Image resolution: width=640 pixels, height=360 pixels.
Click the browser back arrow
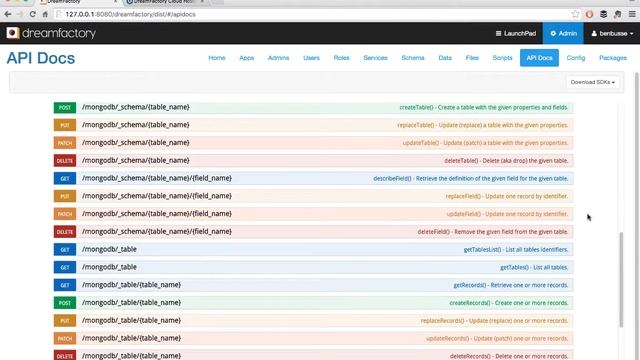coord(8,14)
